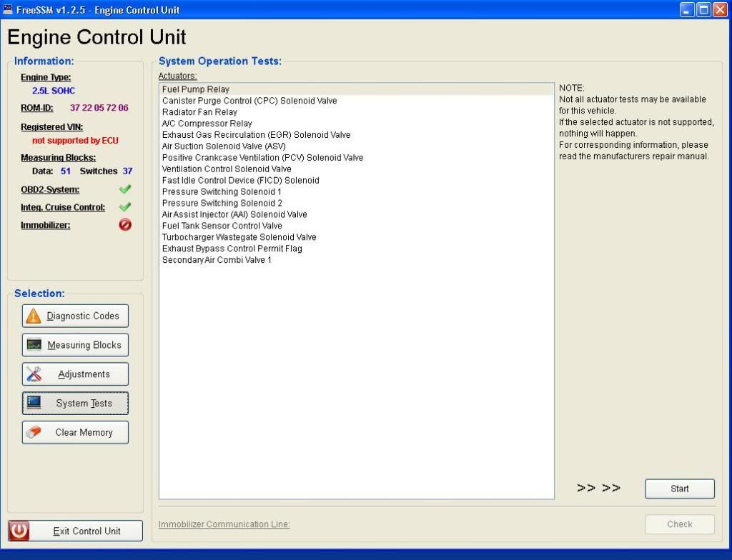The image size is (732, 560).
Task: Open Measuring Blocks section
Action: tap(75, 345)
